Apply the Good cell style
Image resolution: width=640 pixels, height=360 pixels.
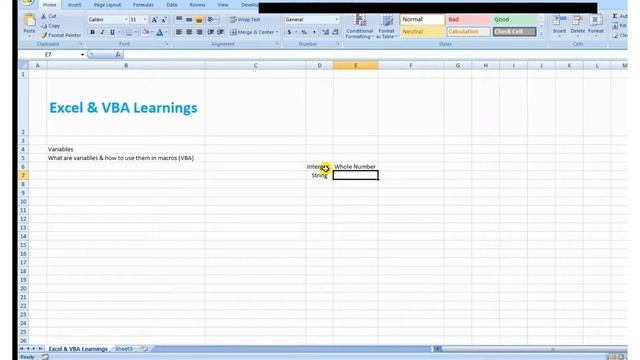[x=514, y=19]
